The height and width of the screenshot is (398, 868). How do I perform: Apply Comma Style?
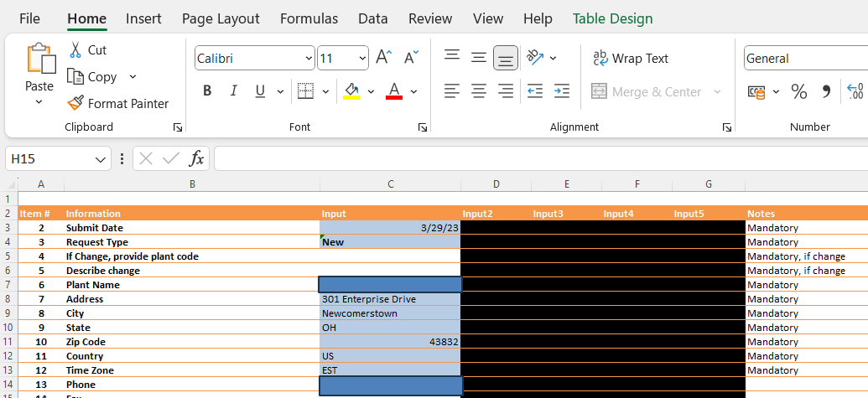pos(826,92)
